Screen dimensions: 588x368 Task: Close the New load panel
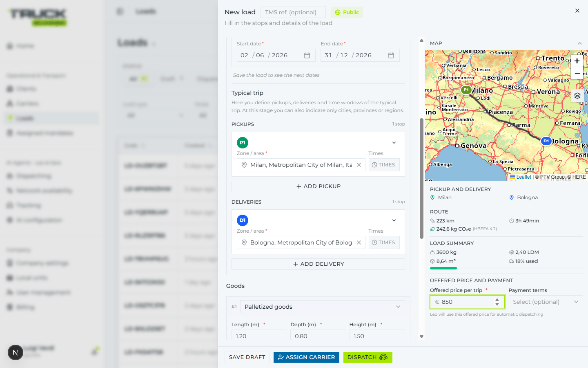point(577,11)
